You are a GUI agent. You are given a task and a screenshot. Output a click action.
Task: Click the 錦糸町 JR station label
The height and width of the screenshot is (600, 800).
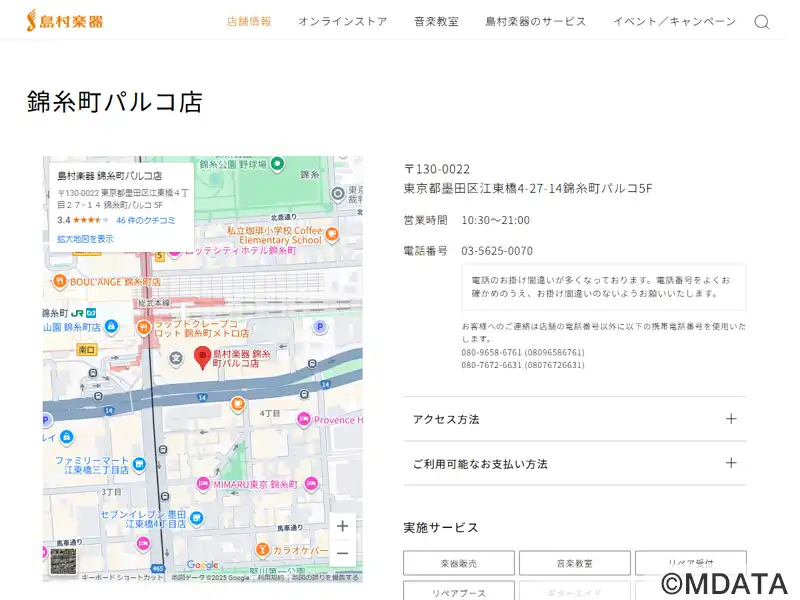pos(69,313)
